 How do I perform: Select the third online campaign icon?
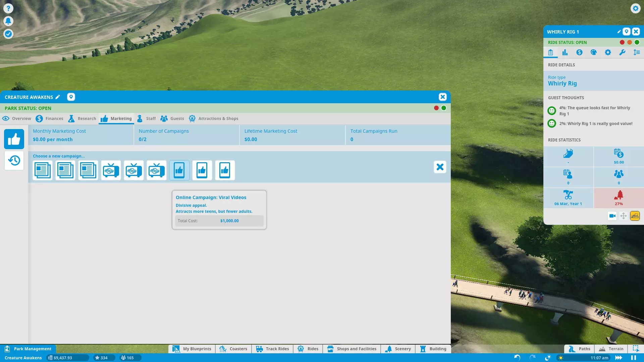(x=225, y=170)
